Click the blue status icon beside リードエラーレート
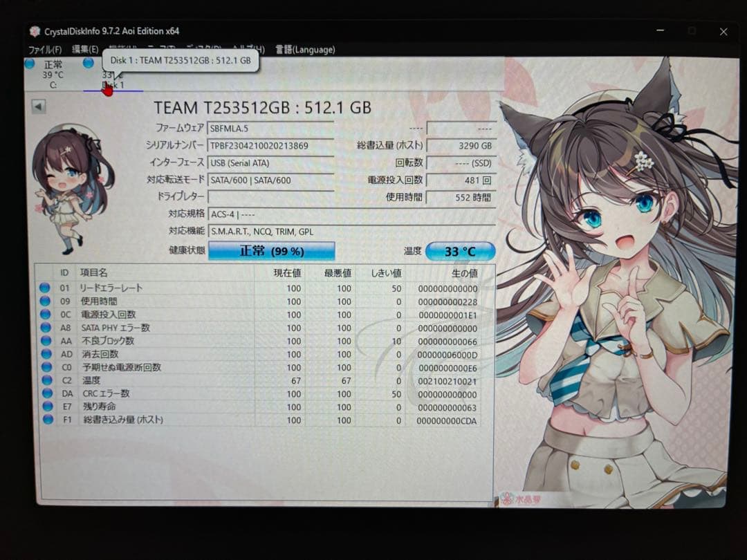 pos(44,288)
